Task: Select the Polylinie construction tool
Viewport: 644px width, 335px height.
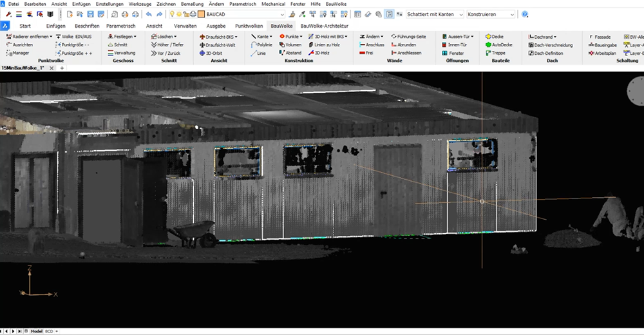Action: click(264, 45)
